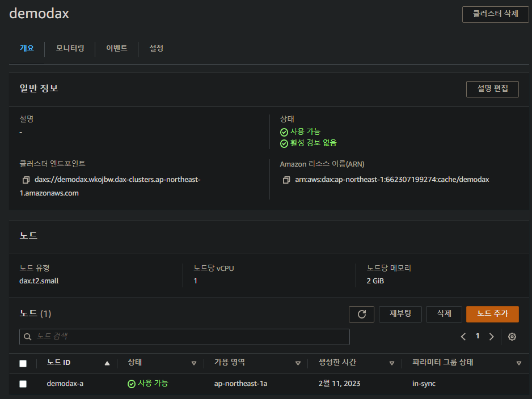Sort nodes by 상태 column arrow
This screenshot has width=532, height=399.
click(x=194, y=363)
